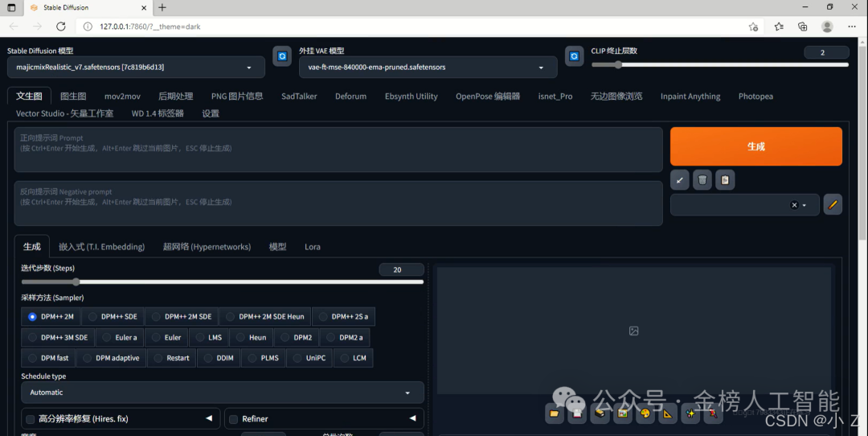Adjust the CLIP 终止层数 slider
This screenshot has height=436, width=868.
(719, 65)
